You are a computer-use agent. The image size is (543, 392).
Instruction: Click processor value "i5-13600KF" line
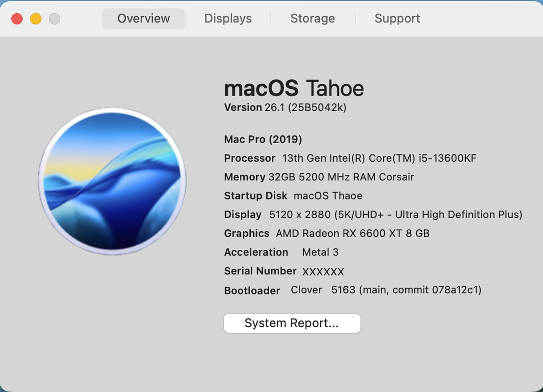pyautogui.click(x=379, y=158)
